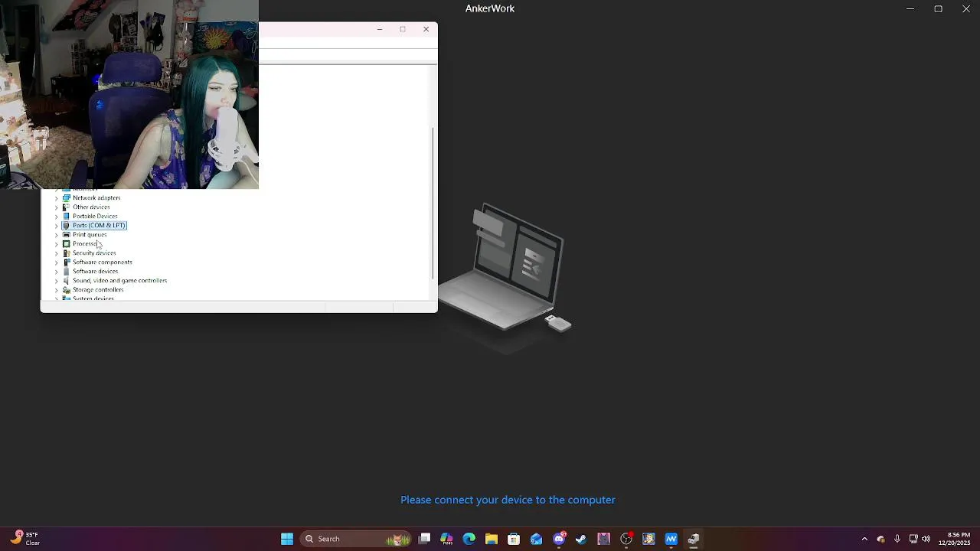Click the Network adapters category icon
This screenshot has height=551, width=980.
(x=67, y=197)
